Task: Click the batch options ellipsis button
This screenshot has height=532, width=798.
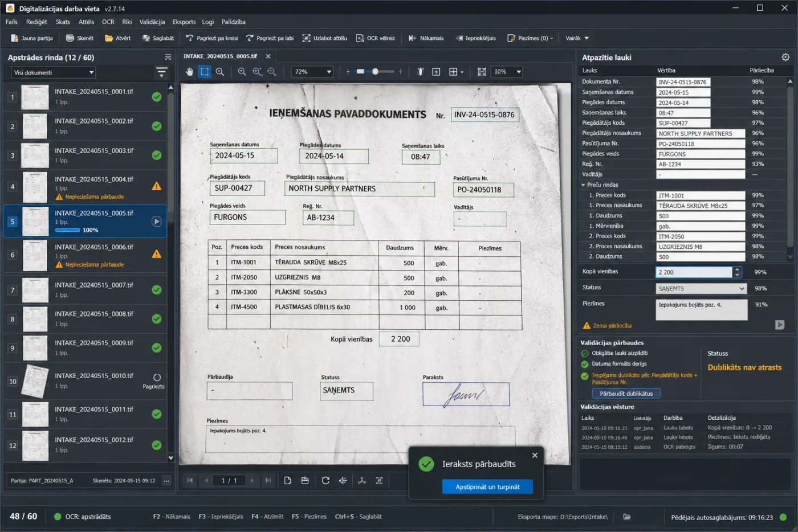Action: 166,480
